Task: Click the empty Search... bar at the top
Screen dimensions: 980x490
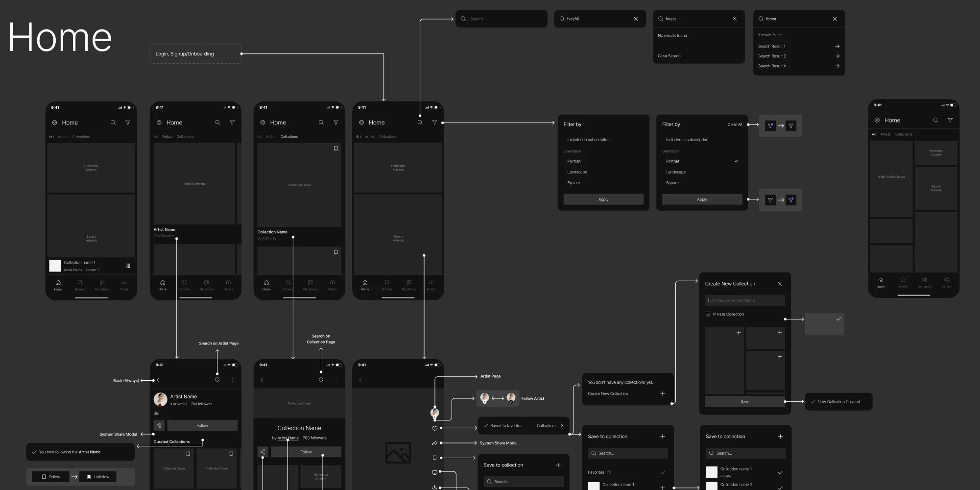Action: (501, 19)
